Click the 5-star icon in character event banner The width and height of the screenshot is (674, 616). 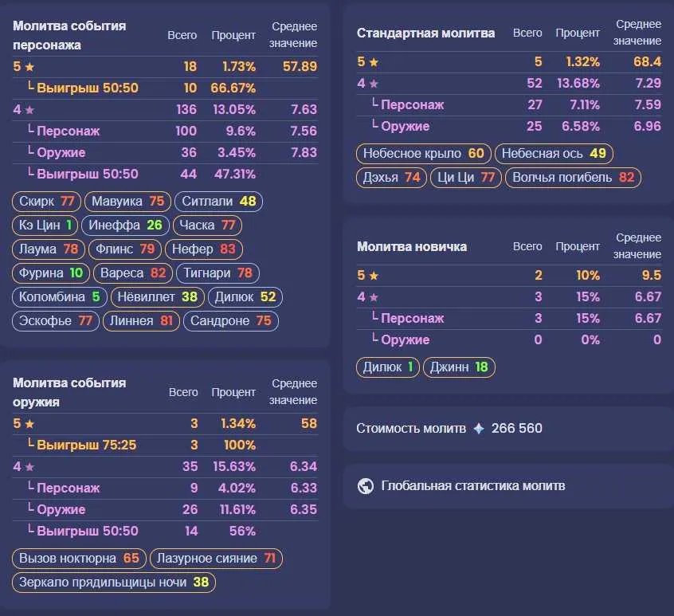tap(29, 67)
